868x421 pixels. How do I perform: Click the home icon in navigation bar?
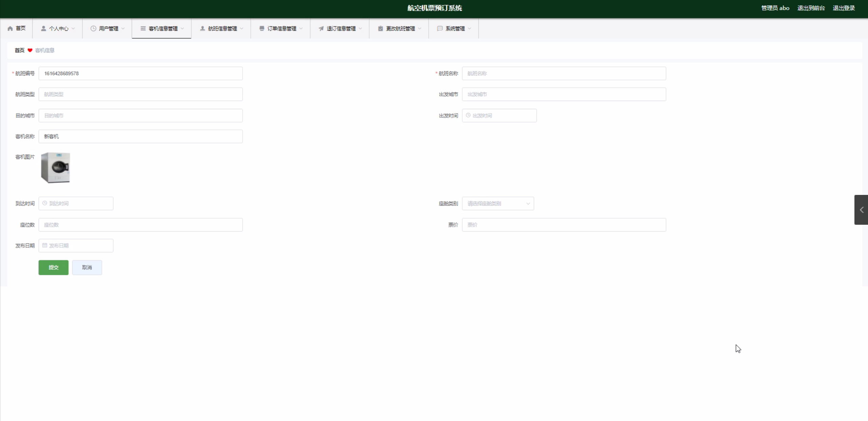coord(10,28)
